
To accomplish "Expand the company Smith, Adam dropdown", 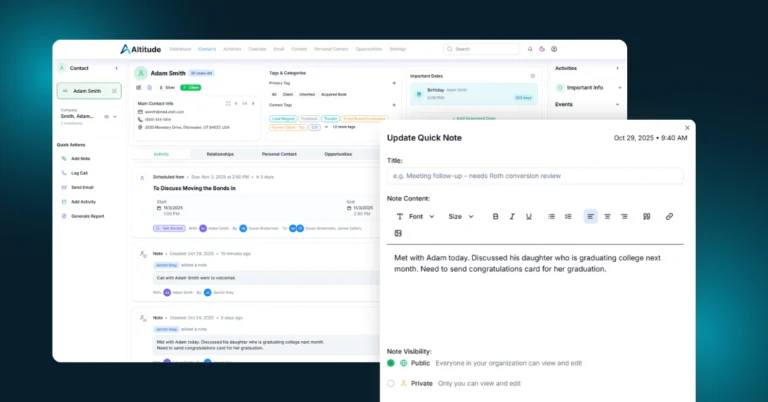I will click(x=115, y=117).
